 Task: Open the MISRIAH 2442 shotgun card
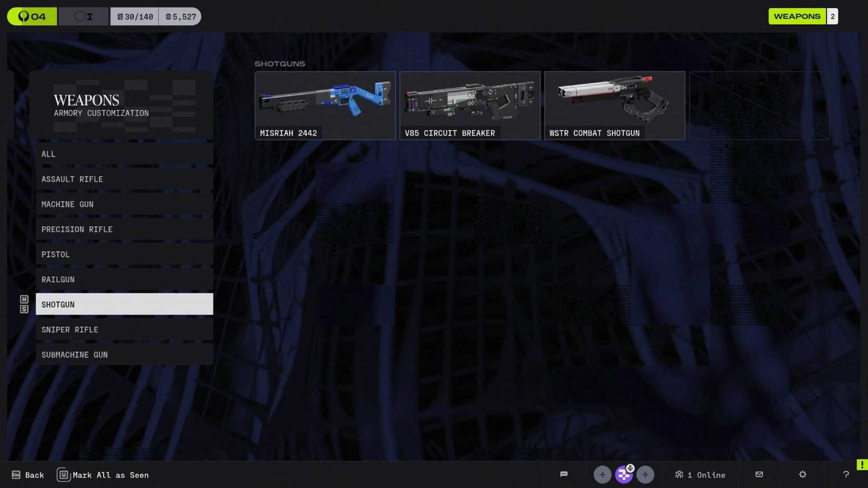point(325,105)
